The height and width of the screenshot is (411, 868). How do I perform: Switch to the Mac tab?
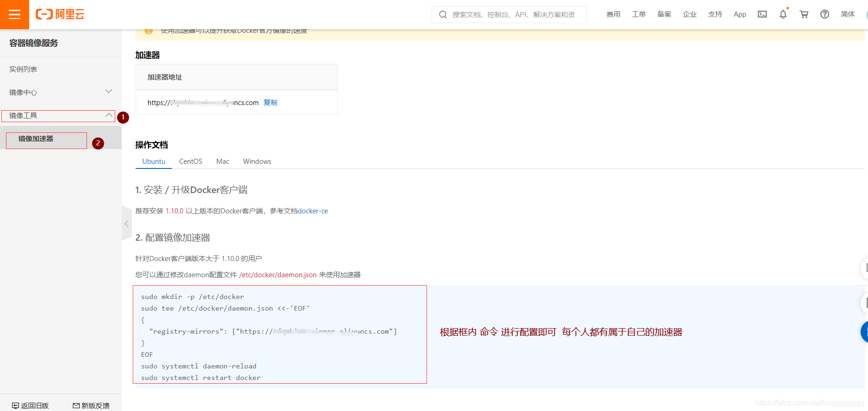pyautogui.click(x=223, y=161)
